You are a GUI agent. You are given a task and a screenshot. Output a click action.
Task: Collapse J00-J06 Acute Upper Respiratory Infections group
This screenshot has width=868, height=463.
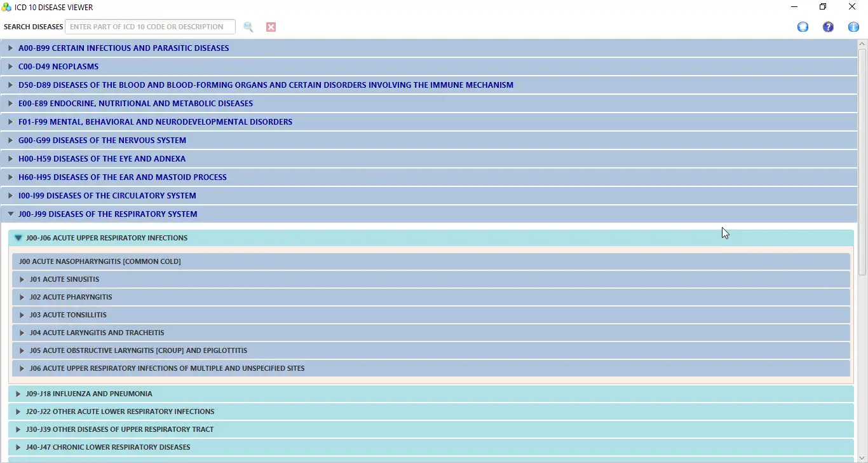click(x=431, y=238)
